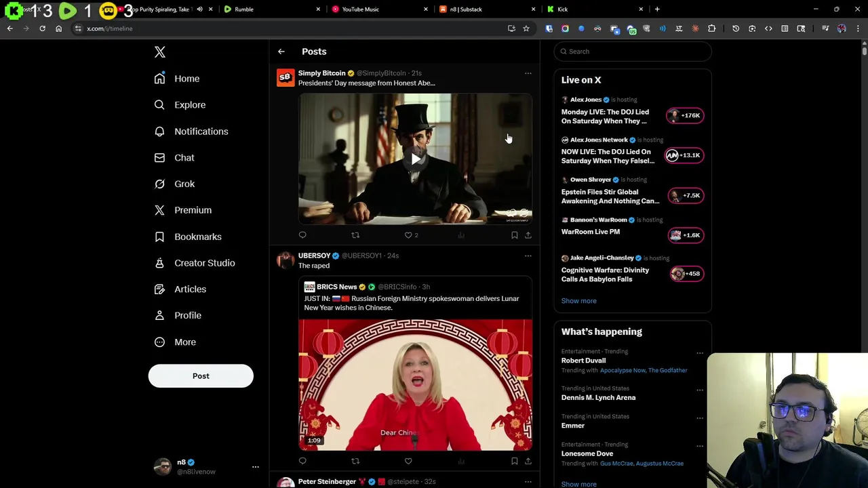Image resolution: width=868 pixels, height=488 pixels.
Task: Open Gus McCrae trending link
Action: tap(617, 464)
